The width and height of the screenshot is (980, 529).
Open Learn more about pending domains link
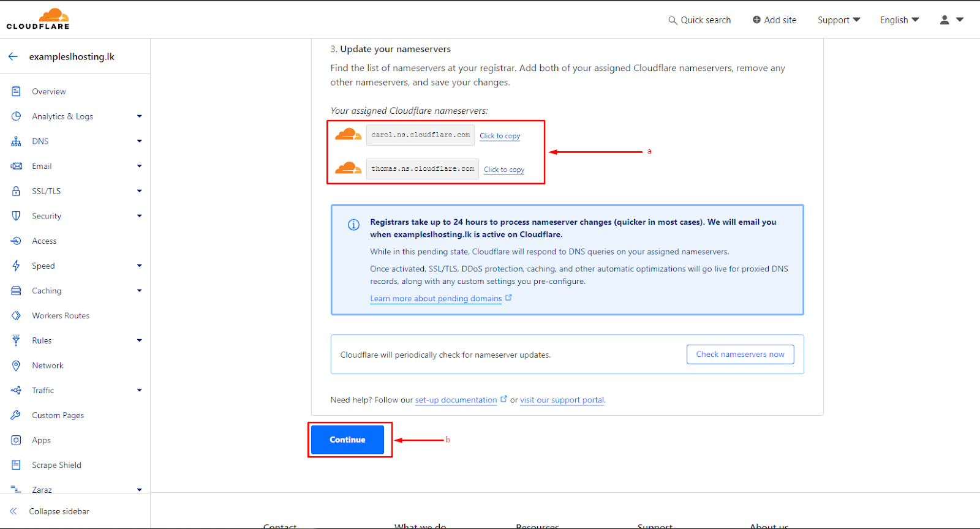point(435,299)
